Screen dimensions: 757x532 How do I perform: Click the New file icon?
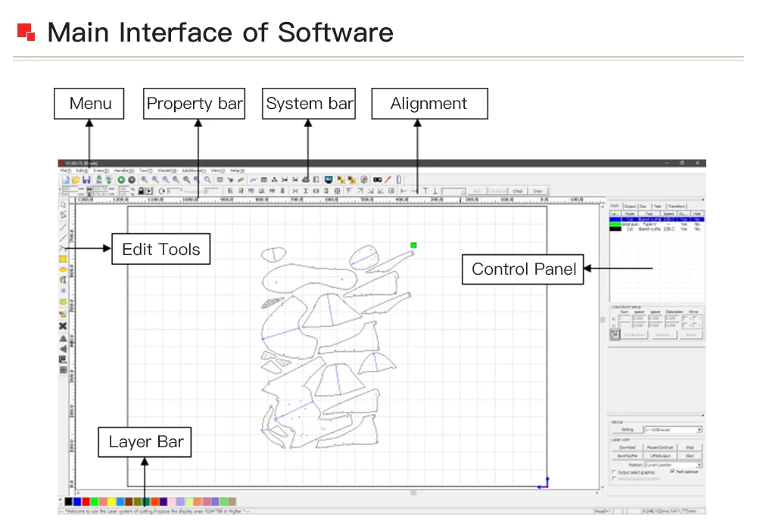(66, 179)
